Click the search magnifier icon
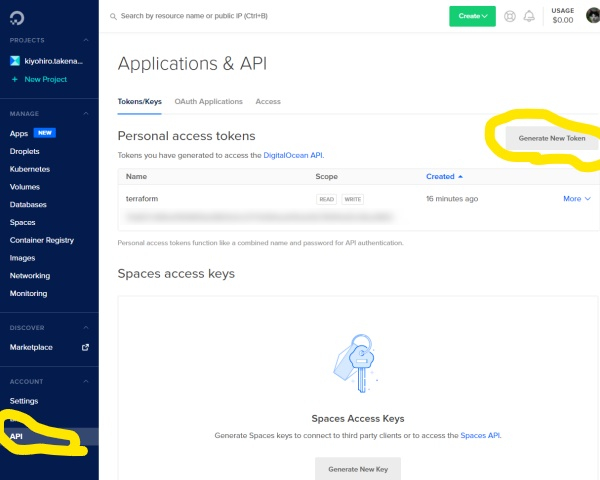This screenshot has width=600, height=480. [113, 16]
